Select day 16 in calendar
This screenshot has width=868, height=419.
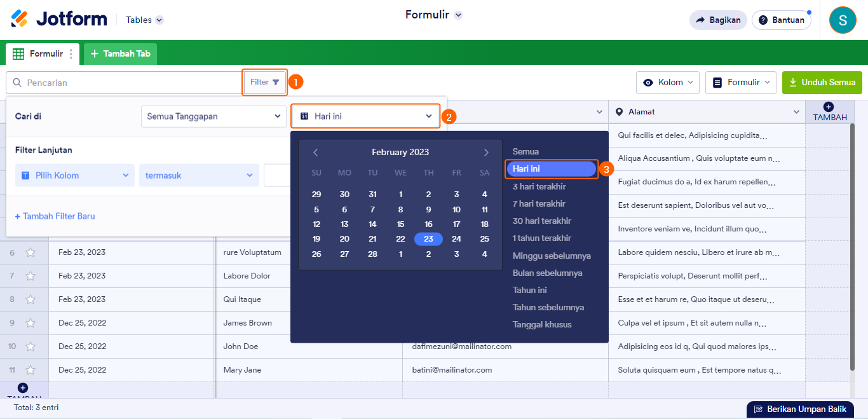point(428,224)
